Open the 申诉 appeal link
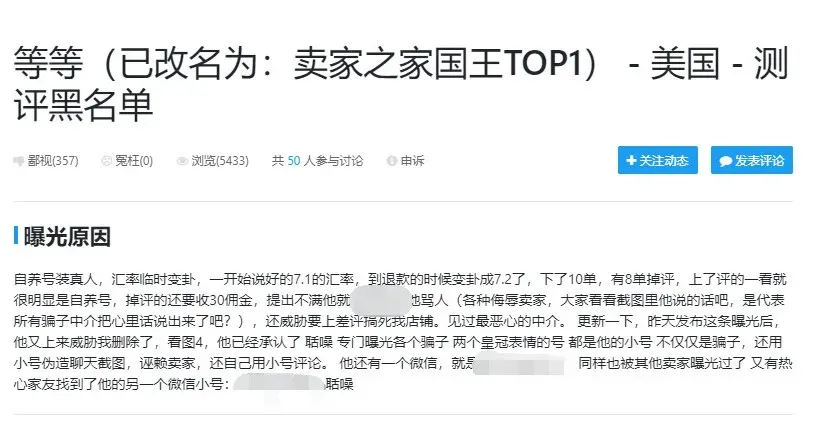 point(412,161)
